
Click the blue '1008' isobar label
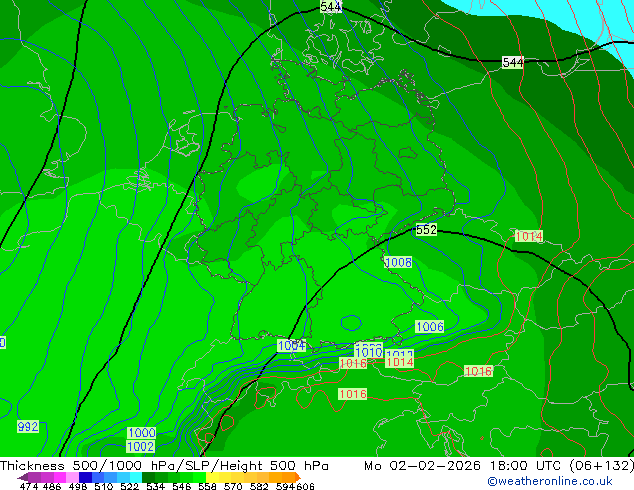click(x=398, y=262)
